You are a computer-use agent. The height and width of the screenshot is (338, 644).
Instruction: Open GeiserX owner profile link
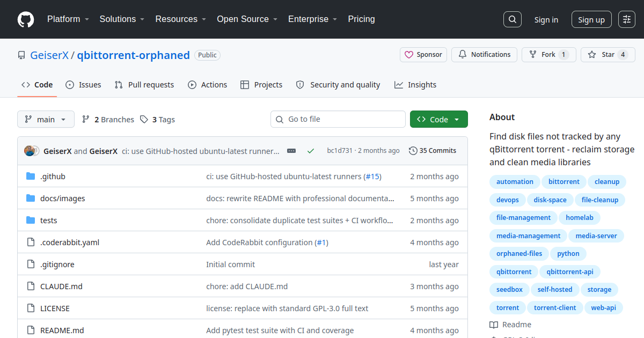point(49,55)
